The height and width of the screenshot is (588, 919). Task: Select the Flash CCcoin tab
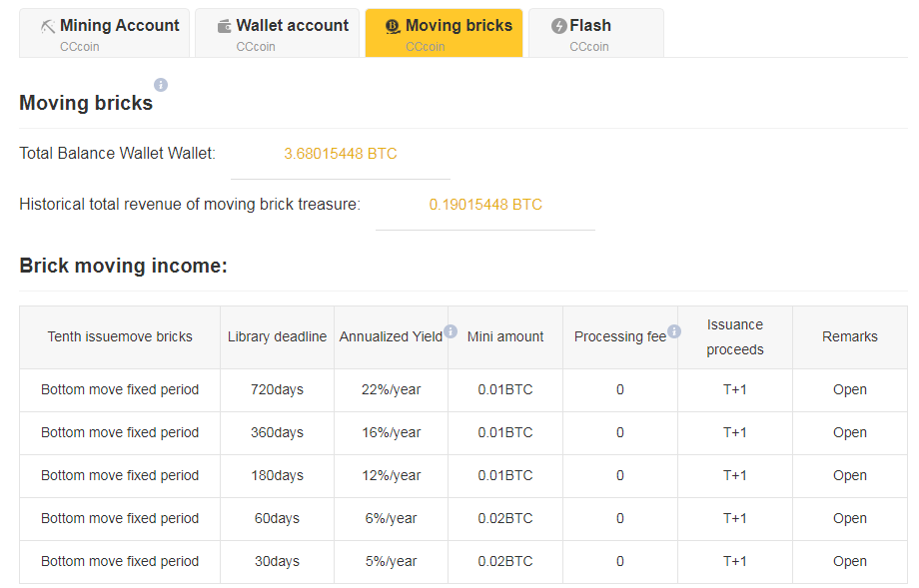point(596,33)
